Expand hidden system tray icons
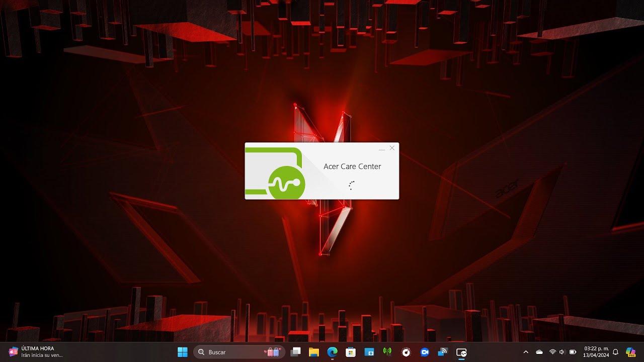The width and height of the screenshot is (644, 362). 526,352
